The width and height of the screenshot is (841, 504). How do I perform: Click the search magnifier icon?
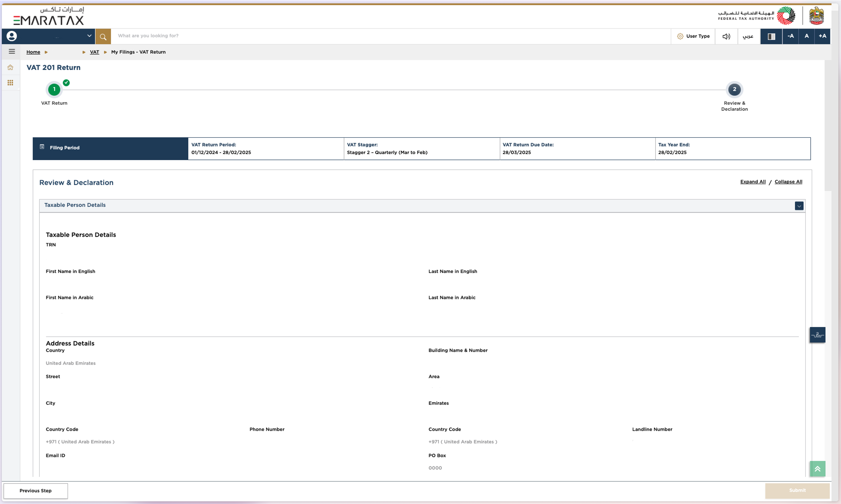coord(103,36)
